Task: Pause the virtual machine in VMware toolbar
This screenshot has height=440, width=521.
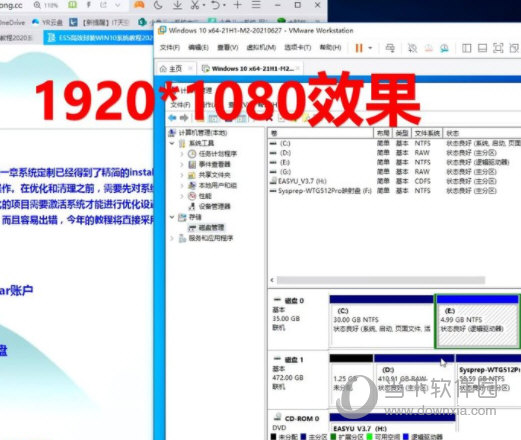Action: click(359, 48)
